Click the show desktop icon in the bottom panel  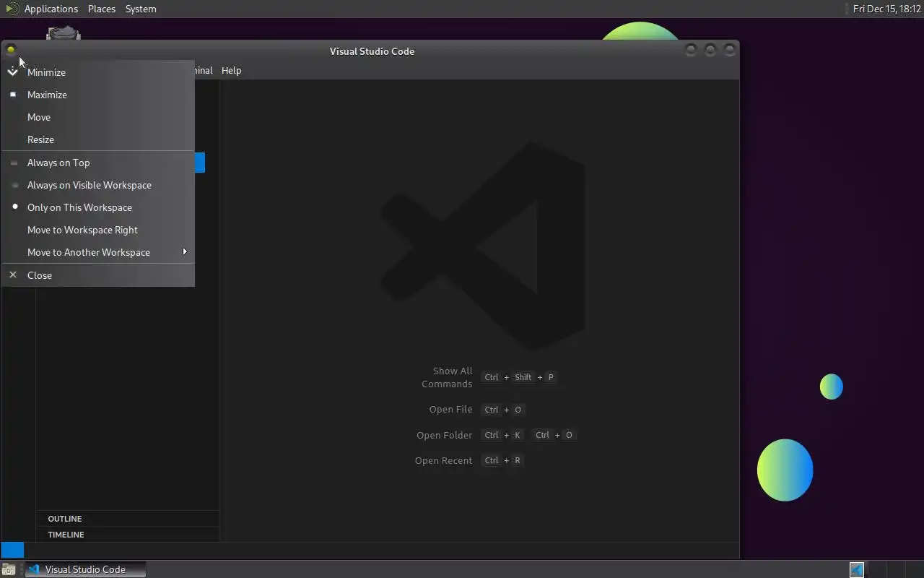(9, 569)
